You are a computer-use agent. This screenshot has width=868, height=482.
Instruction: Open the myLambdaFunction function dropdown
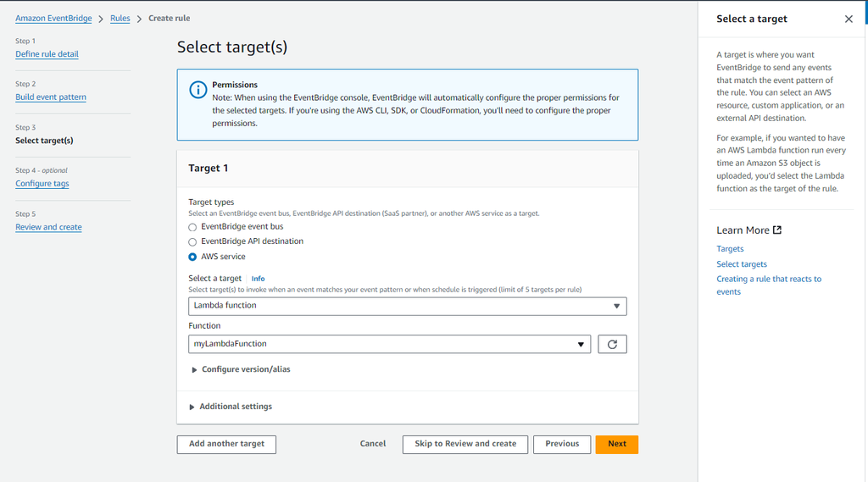pos(390,344)
